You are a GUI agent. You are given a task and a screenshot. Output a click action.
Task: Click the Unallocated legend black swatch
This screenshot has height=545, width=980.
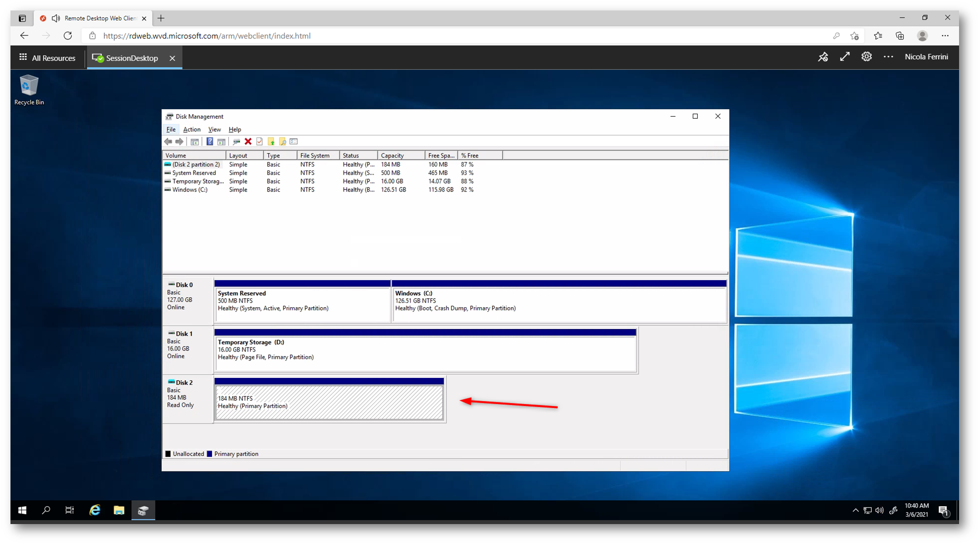168,454
